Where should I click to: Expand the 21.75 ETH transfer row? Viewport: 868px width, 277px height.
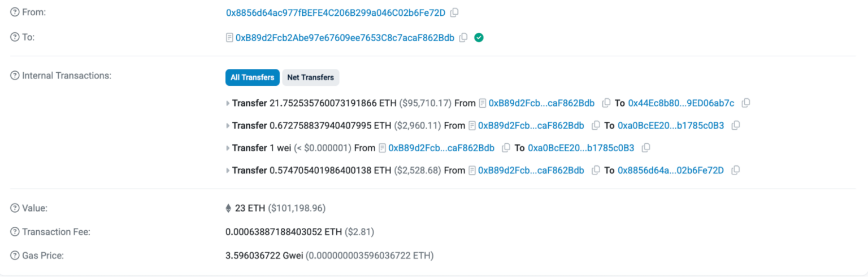click(228, 103)
